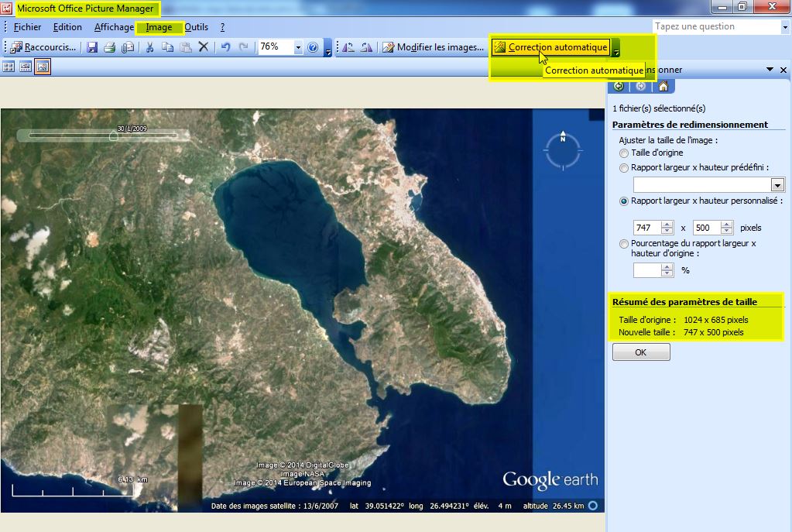Open the ? help menu
This screenshot has width=792, height=532.
222,27
